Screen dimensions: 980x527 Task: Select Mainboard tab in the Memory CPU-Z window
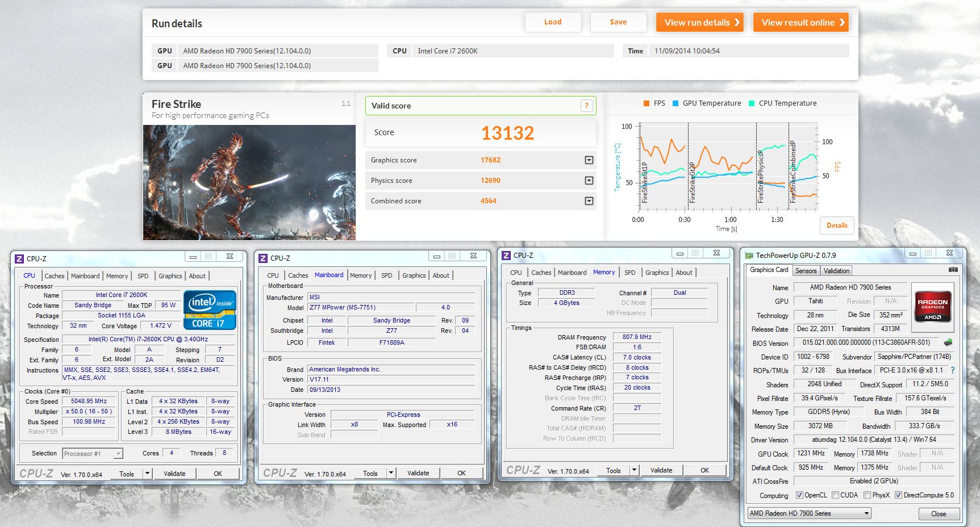click(572, 273)
